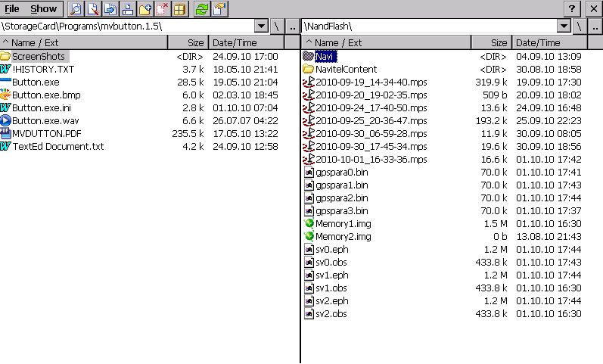Click the View file magnifier toolbar icon
The height and width of the screenshot is (364, 603).
[x=76, y=9]
